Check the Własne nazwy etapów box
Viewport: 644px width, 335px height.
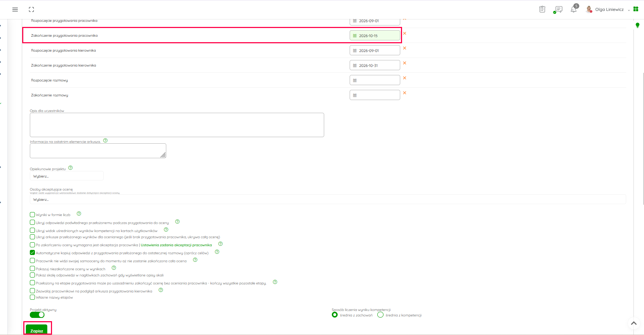click(32, 297)
